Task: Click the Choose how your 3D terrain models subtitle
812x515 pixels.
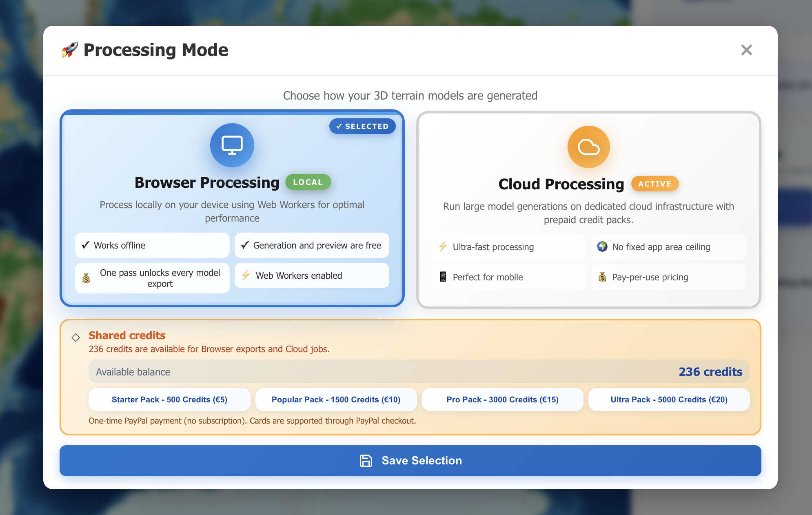Action: (x=410, y=95)
